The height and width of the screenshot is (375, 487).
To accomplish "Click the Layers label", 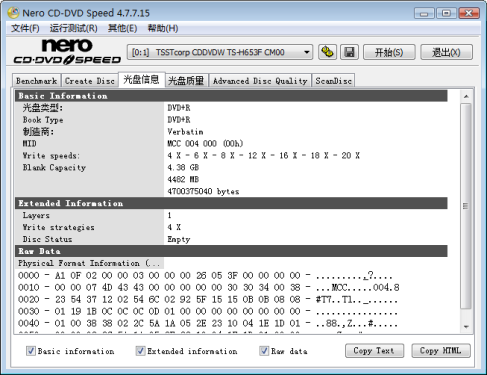I will coord(36,215).
